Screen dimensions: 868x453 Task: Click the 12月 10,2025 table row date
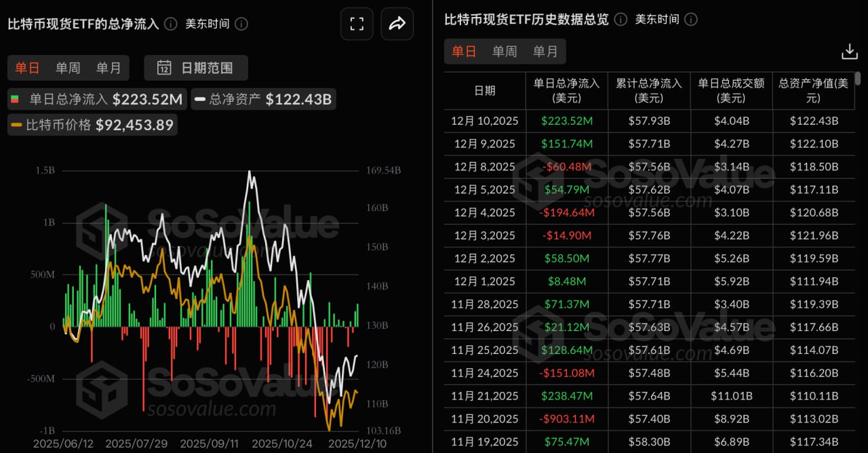(x=484, y=121)
